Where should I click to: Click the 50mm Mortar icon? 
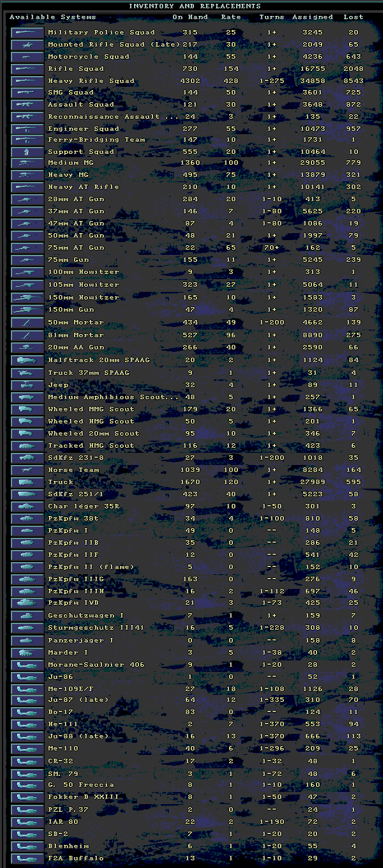click(27, 323)
